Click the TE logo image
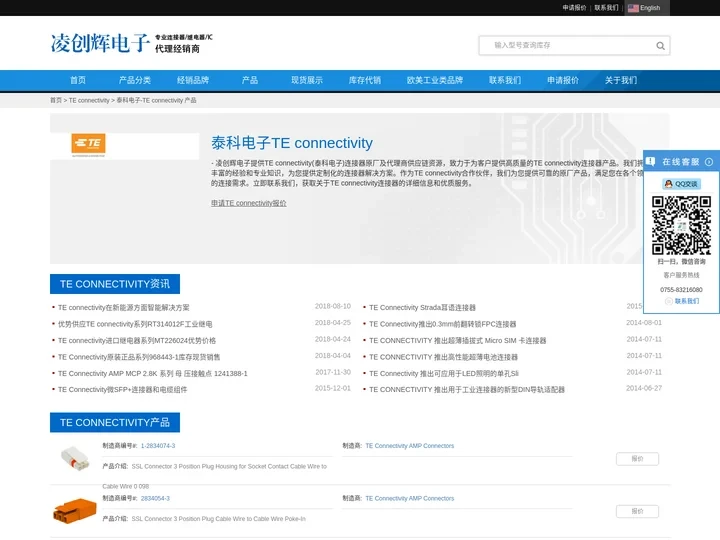Viewport: 720px width, 540px height. click(88, 144)
